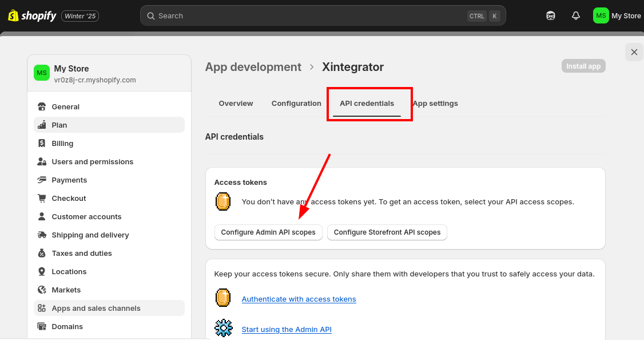Click the Apps and sales channels icon
This screenshot has height=340, width=644.
pos(42,308)
